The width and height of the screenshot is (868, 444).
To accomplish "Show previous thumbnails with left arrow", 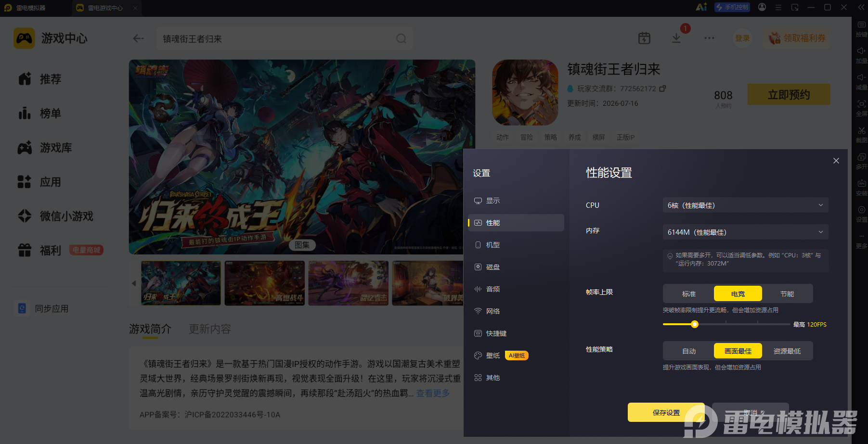I will [134, 283].
